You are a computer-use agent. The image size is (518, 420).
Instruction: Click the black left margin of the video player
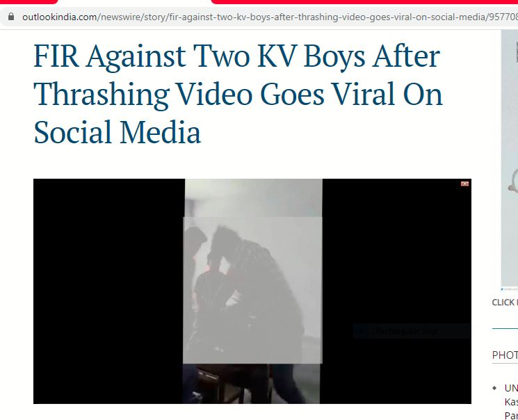click(x=108, y=291)
